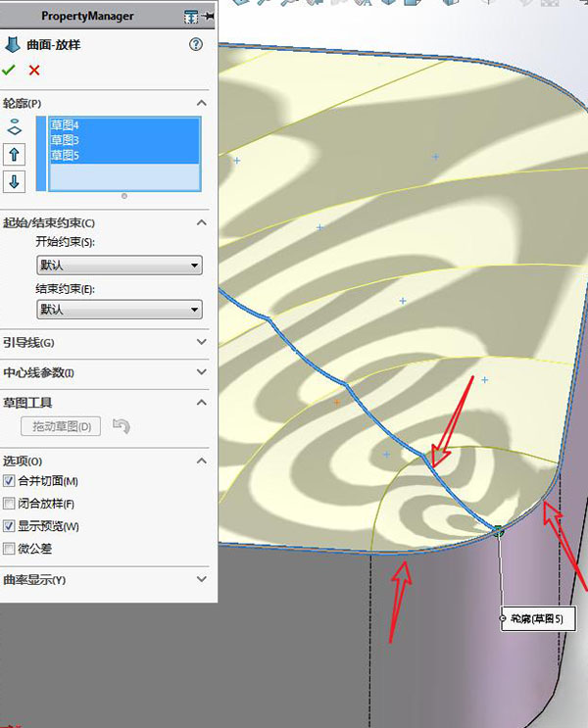Cancel the surface loft with red X
Screen dimensions: 588x728
pos(34,71)
